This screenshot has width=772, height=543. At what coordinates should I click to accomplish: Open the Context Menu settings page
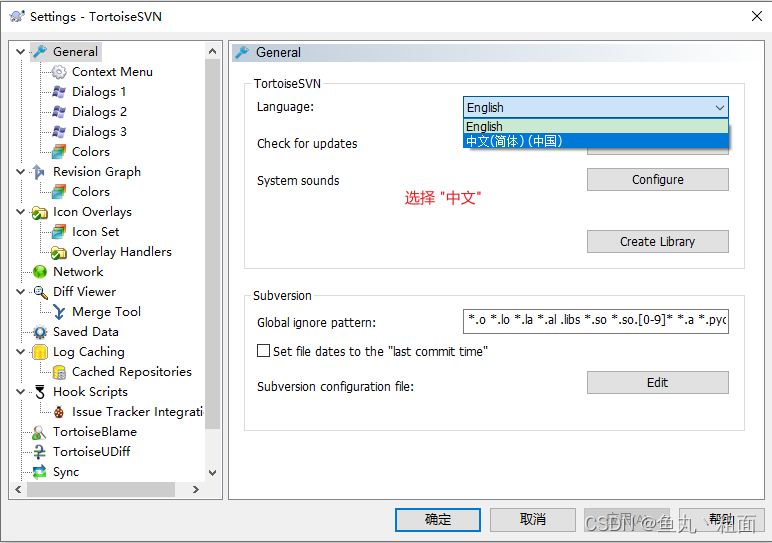point(112,72)
